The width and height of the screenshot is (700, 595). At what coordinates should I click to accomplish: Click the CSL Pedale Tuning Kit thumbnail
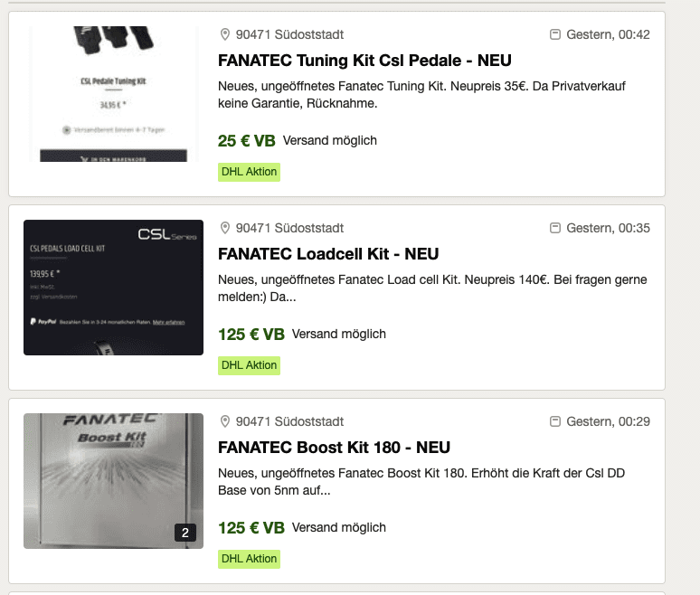click(113, 94)
